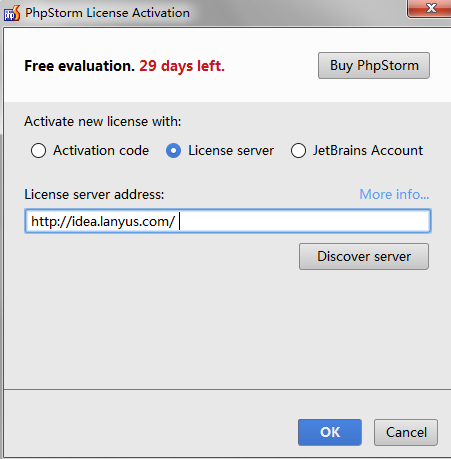This screenshot has height=459, width=451.
Task: Click the "JetBrains Account" option label
Action: (368, 151)
